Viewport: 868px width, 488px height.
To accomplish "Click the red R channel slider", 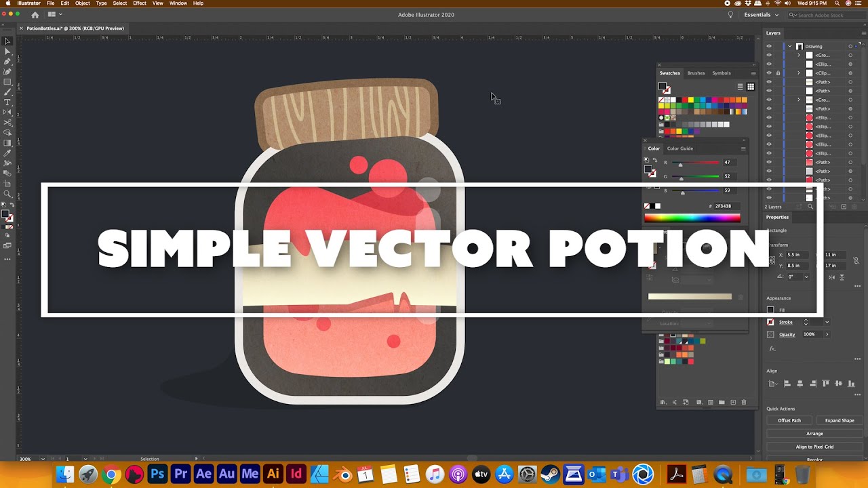I will (695, 163).
